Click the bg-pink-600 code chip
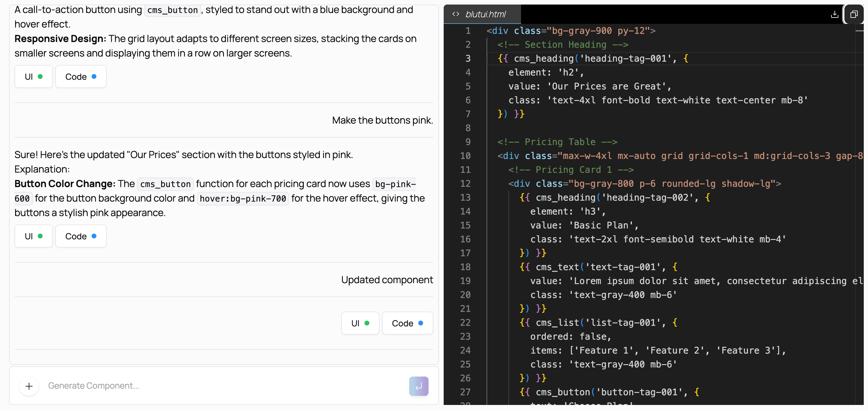 click(x=394, y=184)
